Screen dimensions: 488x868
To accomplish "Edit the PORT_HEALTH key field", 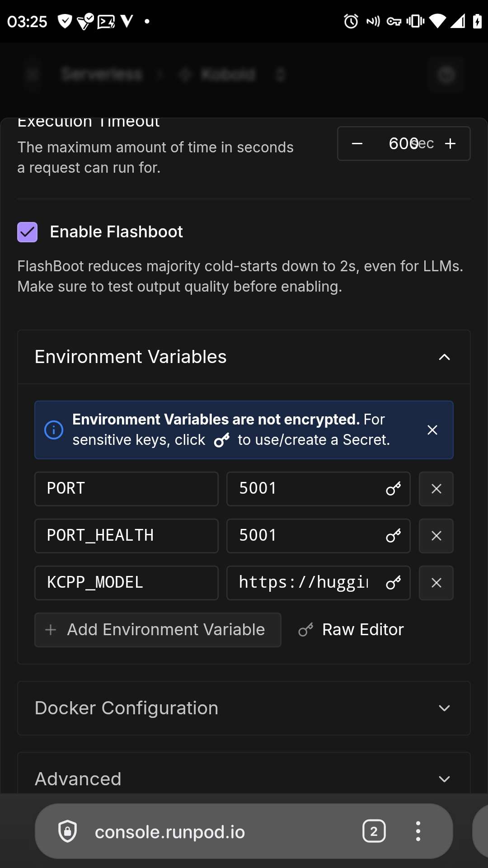I will (x=127, y=536).
